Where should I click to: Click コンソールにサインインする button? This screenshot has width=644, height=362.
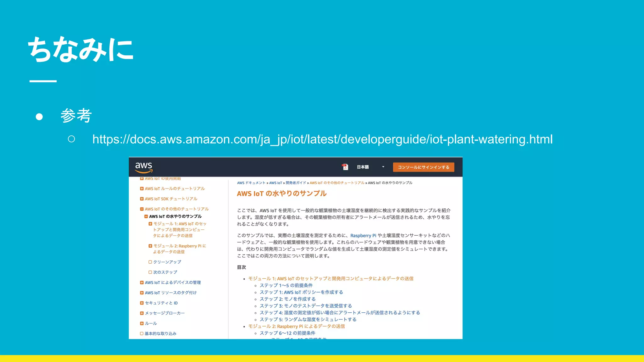(x=424, y=167)
